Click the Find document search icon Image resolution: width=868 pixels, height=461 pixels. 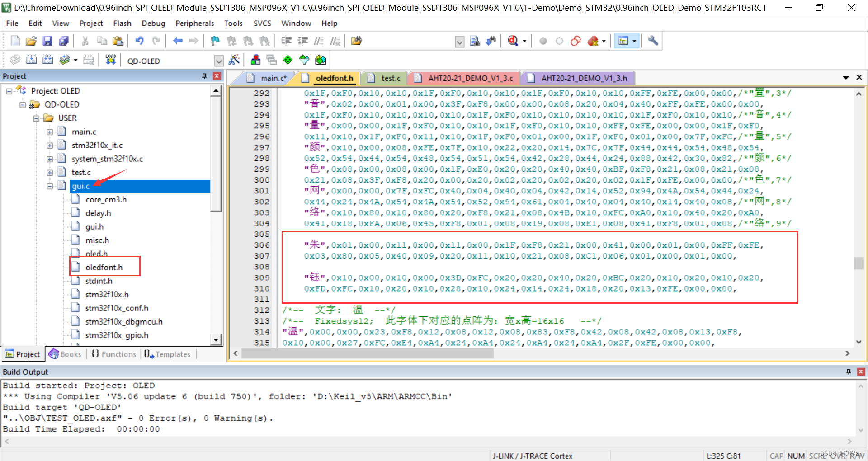(475, 41)
